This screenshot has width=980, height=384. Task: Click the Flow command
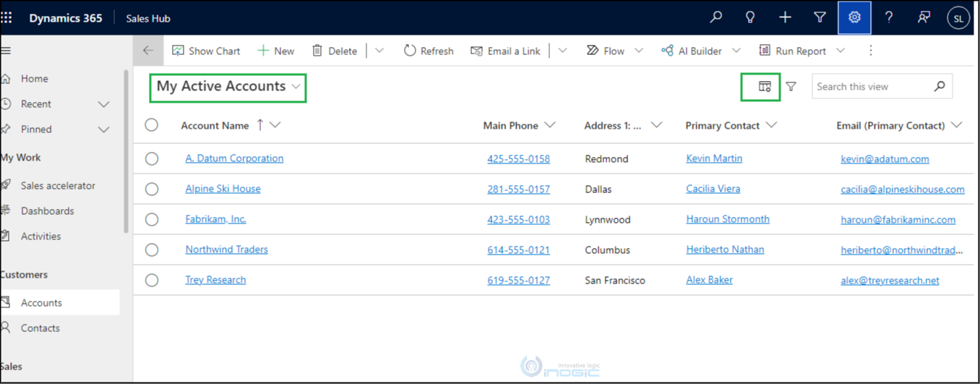pyautogui.click(x=606, y=51)
